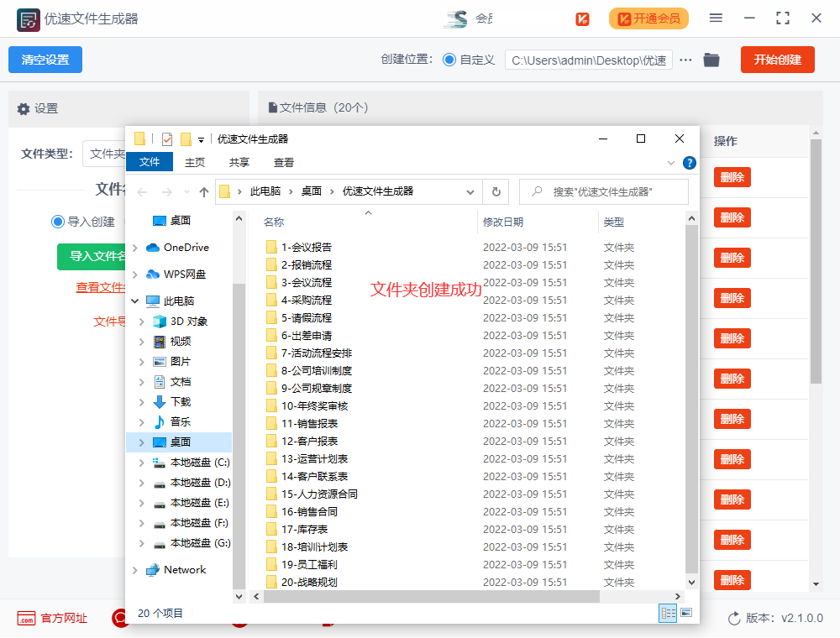Screen dimensions: 840x638
Task: Open the folder browser icon beside the path field
Action: [711, 60]
